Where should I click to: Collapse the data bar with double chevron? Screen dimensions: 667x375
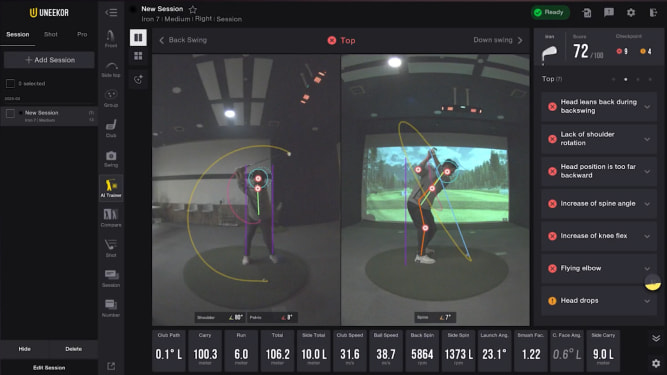pos(656,338)
